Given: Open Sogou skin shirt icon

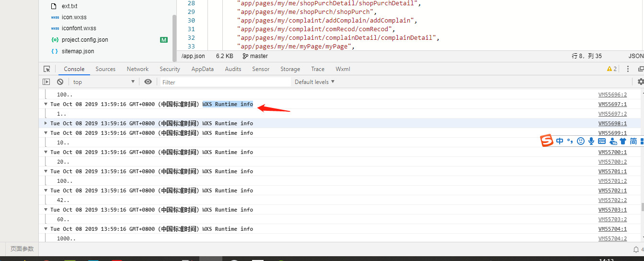Looking at the screenshot, I should pos(623,141).
